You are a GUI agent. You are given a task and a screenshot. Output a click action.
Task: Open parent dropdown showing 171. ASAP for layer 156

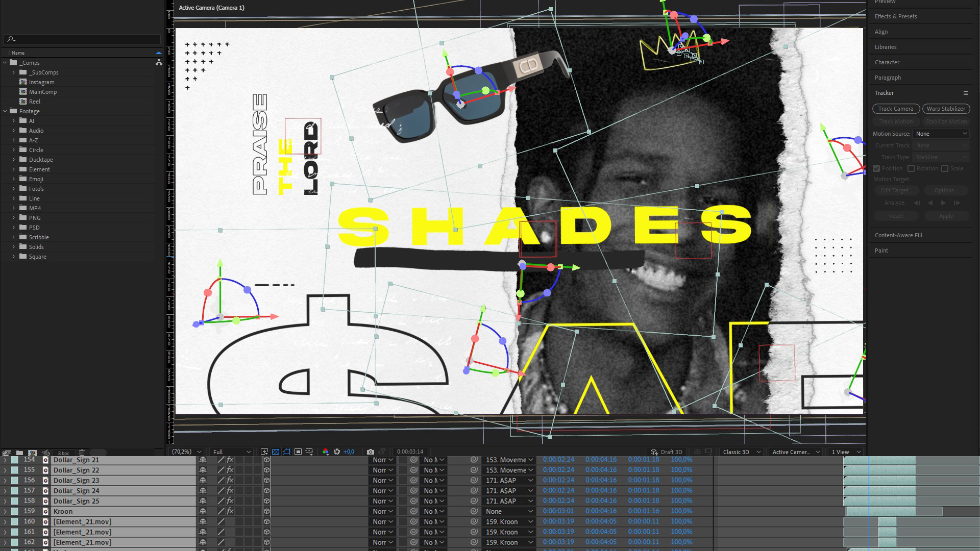point(509,481)
